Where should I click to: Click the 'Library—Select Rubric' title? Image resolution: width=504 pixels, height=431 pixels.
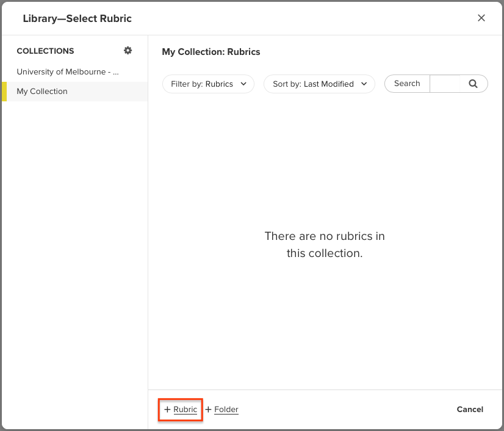77,18
